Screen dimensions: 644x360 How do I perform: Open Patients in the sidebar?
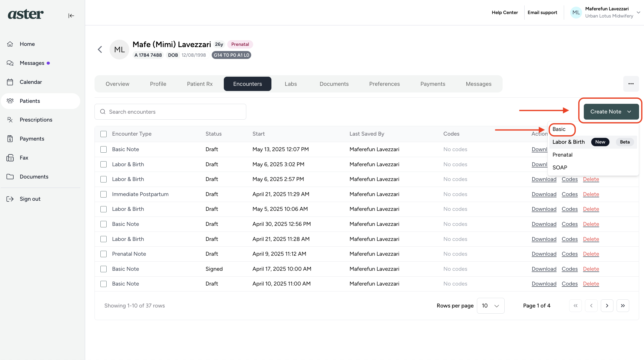tap(40, 101)
